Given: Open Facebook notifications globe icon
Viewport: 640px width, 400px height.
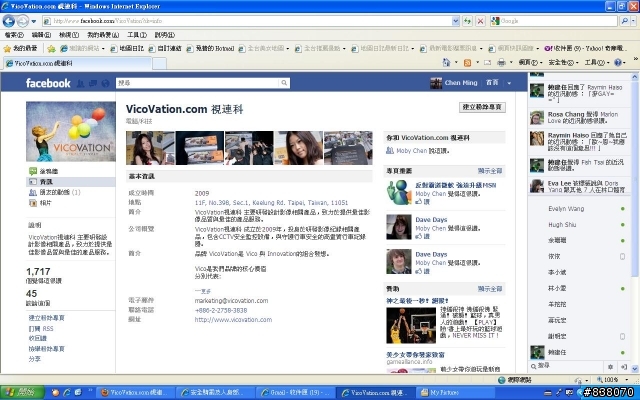Looking at the screenshot, I should [x=105, y=83].
